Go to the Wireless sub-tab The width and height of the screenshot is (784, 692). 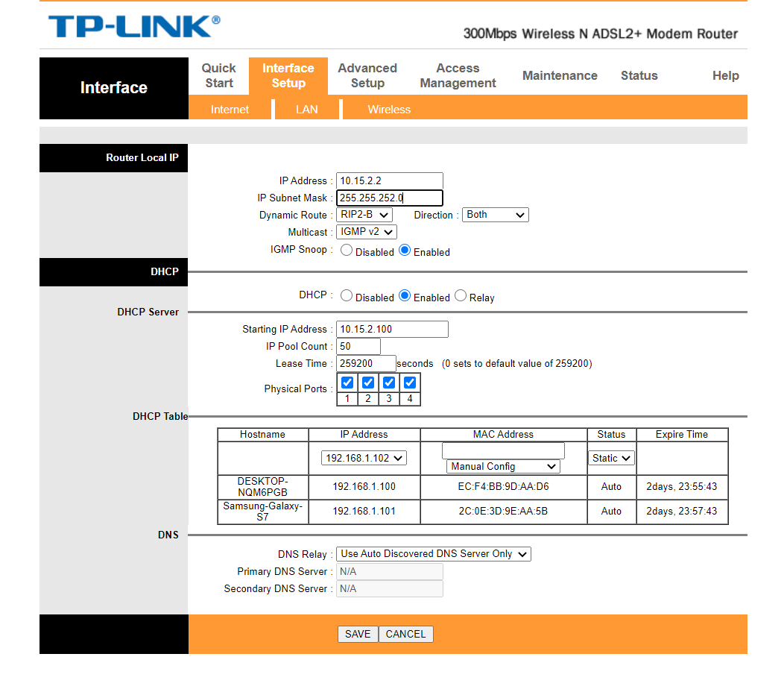[389, 109]
